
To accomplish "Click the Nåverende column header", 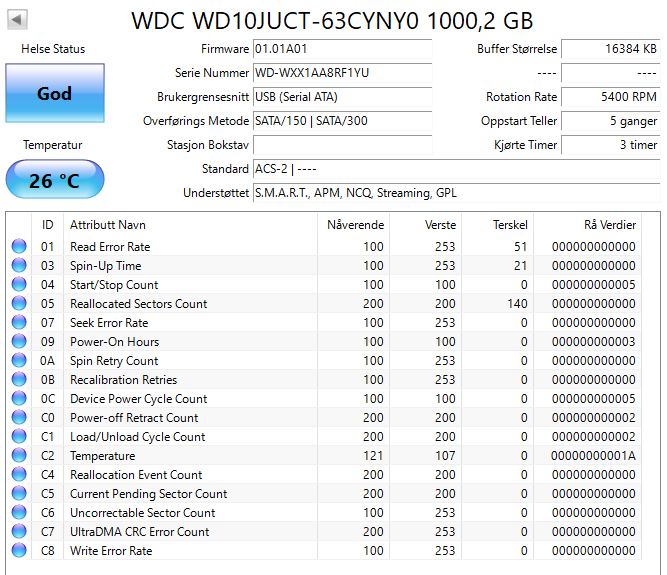I will 355,225.
